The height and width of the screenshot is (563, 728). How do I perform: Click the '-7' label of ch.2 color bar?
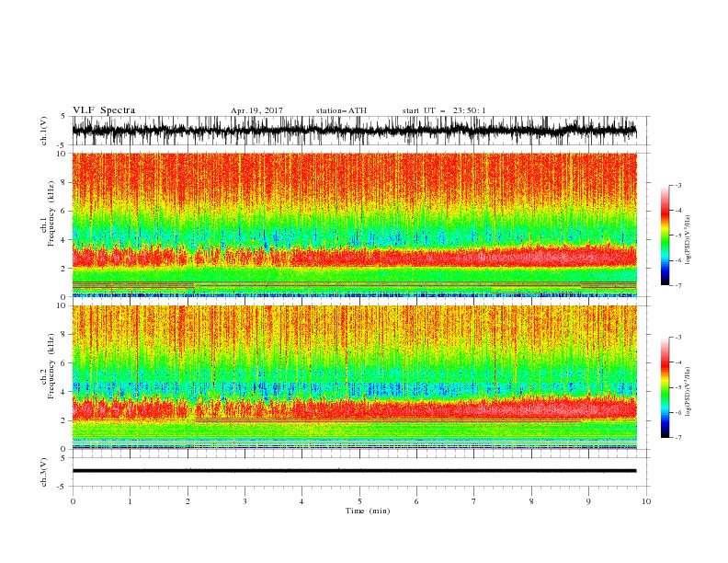pyautogui.click(x=677, y=437)
